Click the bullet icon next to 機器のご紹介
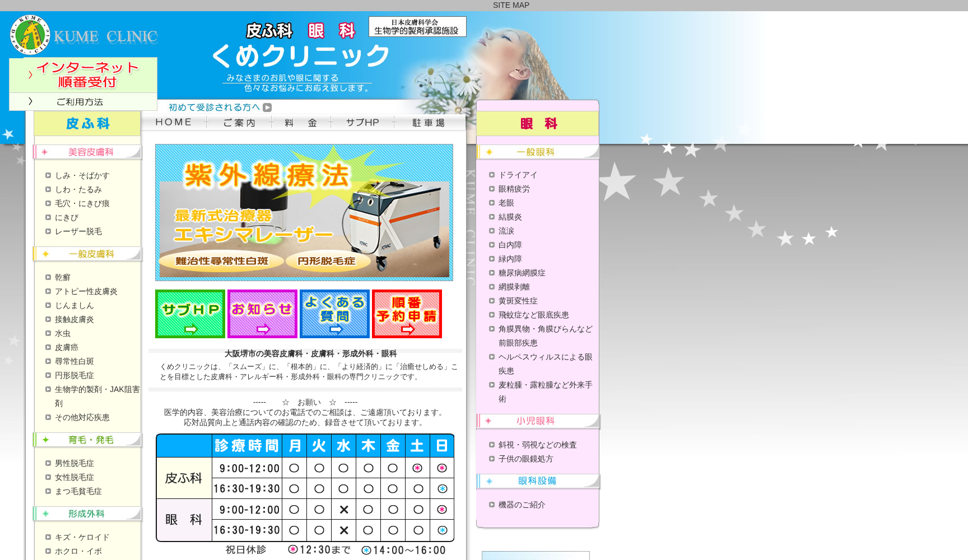The image size is (968, 560). pyautogui.click(x=491, y=505)
